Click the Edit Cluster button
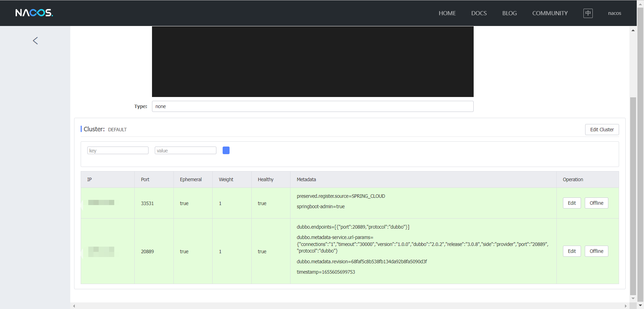Viewport: 644px width, 309px height. click(602, 130)
